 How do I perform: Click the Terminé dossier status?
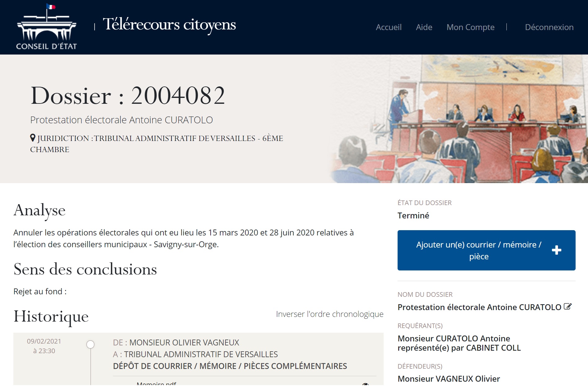pos(413,216)
